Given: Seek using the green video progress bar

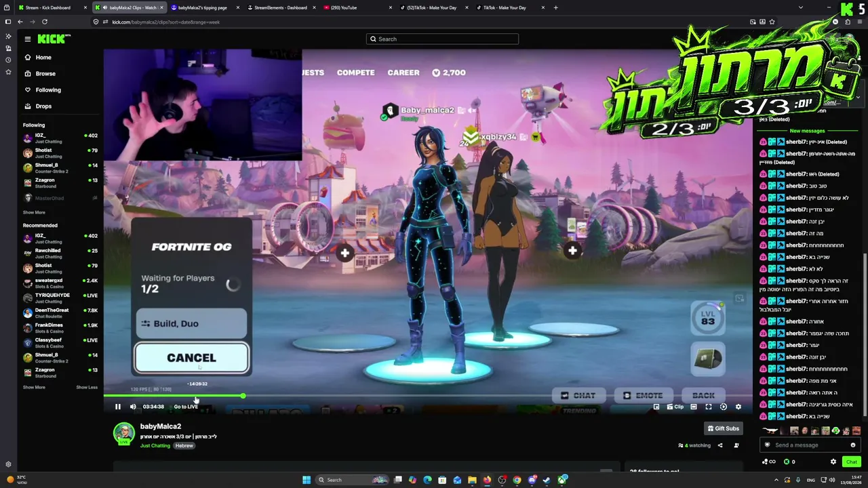Looking at the screenshot, I should coord(428,396).
